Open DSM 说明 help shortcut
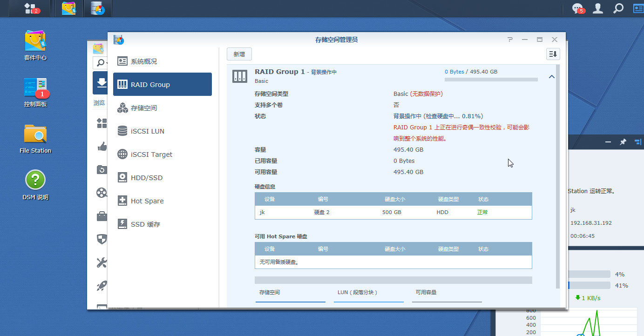Screen dimensions: 644x336 click(35, 185)
